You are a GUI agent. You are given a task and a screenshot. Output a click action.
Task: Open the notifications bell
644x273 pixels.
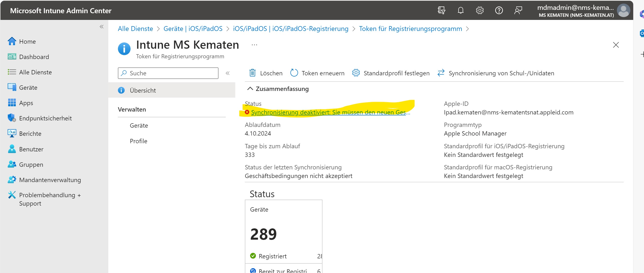[x=460, y=11]
